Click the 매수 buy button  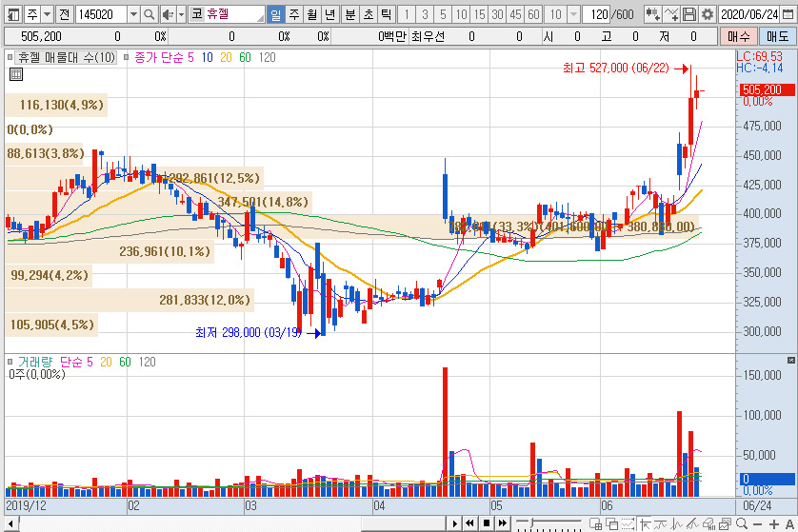tap(738, 36)
